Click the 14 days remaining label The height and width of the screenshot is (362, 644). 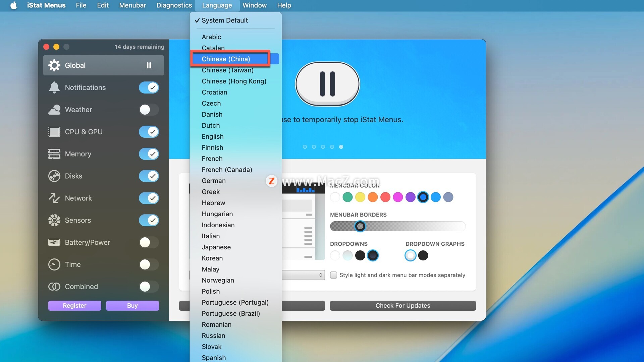click(140, 47)
